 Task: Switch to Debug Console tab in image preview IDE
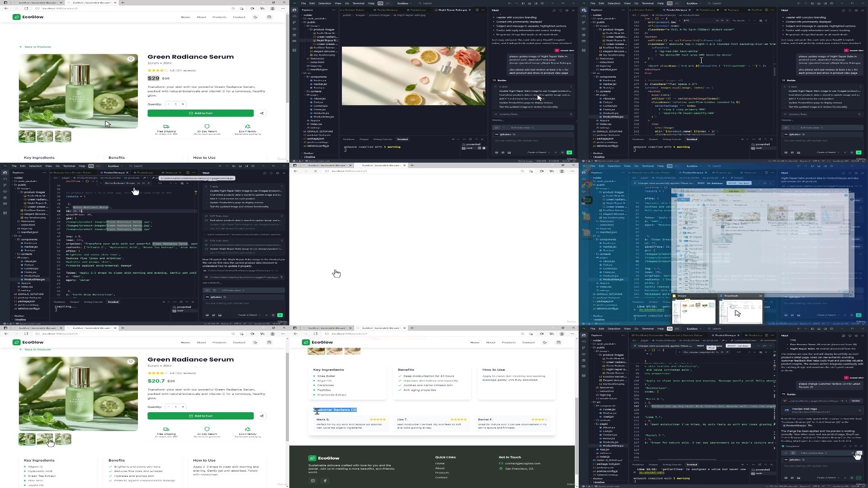(x=383, y=139)
